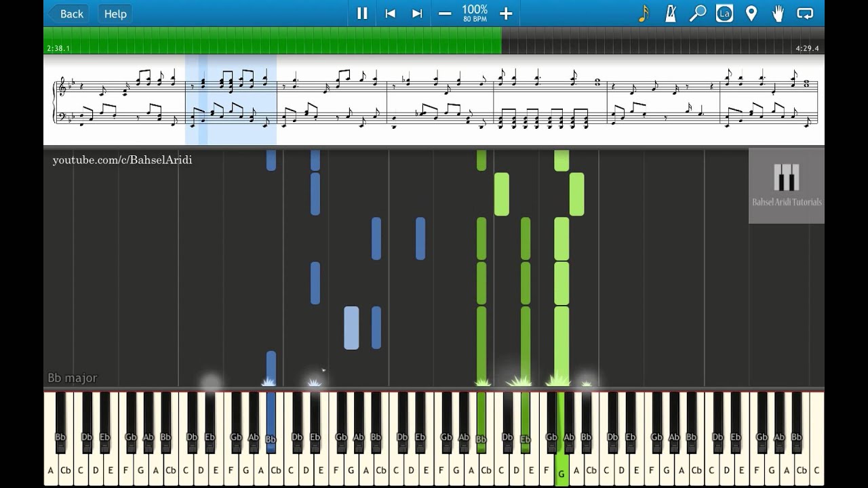Skip back to the previous section
The image size is (868, 488).
pyautogui.click(x=390, y=13)
